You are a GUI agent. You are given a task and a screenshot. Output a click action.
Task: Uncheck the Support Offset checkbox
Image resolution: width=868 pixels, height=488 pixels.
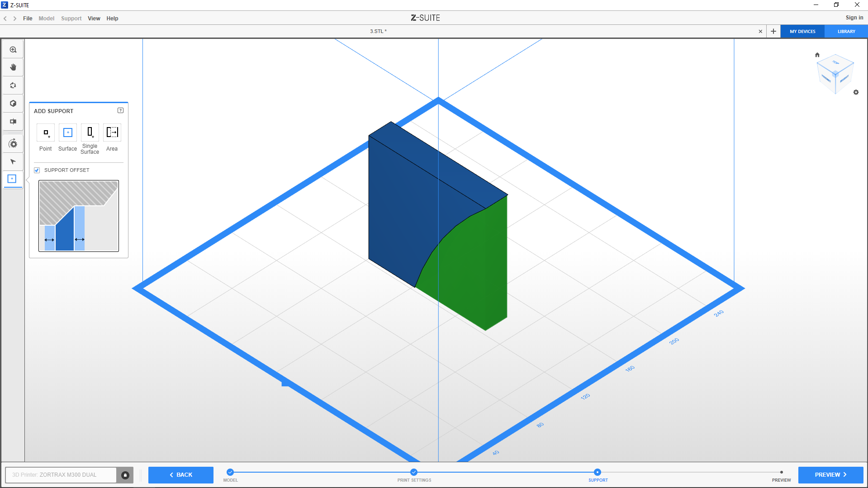coord(37,171)
